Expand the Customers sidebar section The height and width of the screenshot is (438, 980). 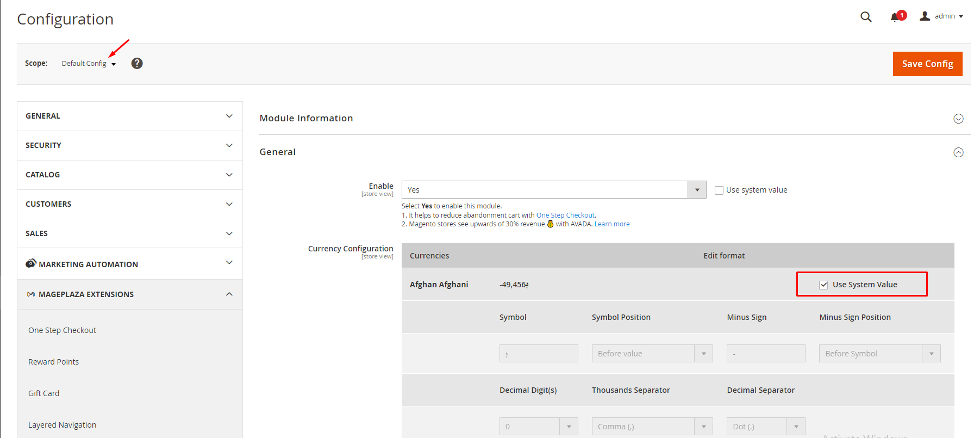coord(129,204)
